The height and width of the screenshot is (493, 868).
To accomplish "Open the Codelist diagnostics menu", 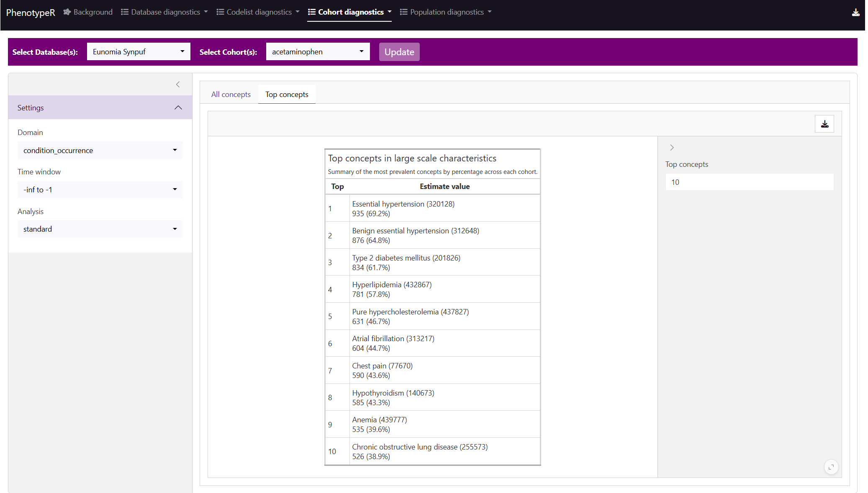I will [x=258, y=12].
